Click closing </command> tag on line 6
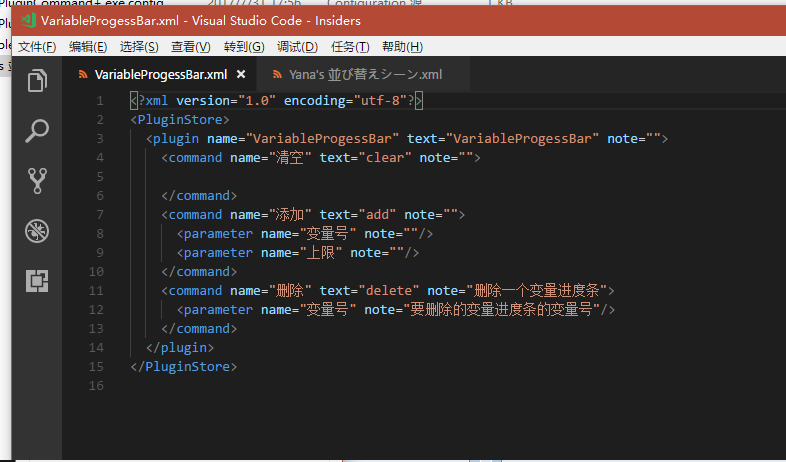The image size is (786, 462). [199, 196]
